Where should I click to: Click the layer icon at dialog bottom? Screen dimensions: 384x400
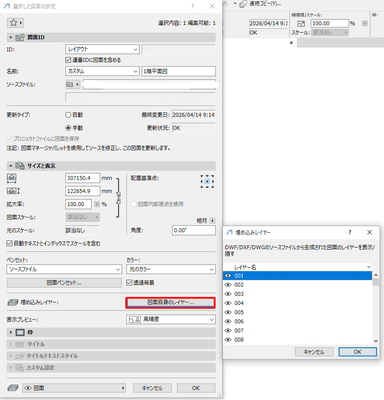13,388
